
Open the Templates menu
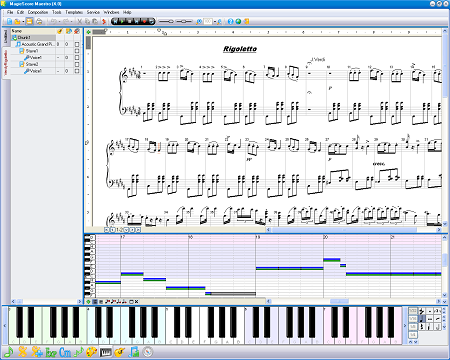tap(74, 12)
